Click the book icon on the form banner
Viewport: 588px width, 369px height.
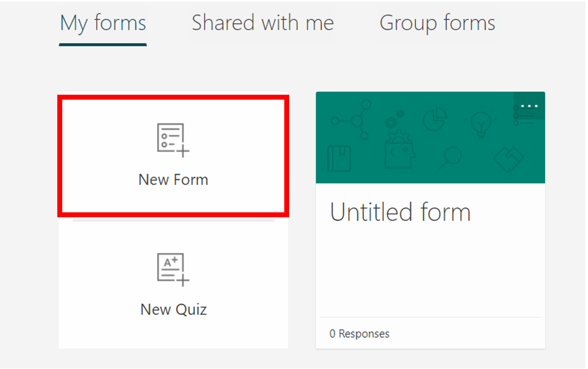(x=339, y=159)
